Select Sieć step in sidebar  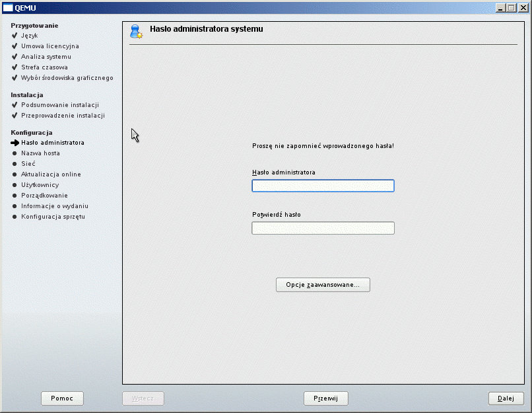coord(28,164)
